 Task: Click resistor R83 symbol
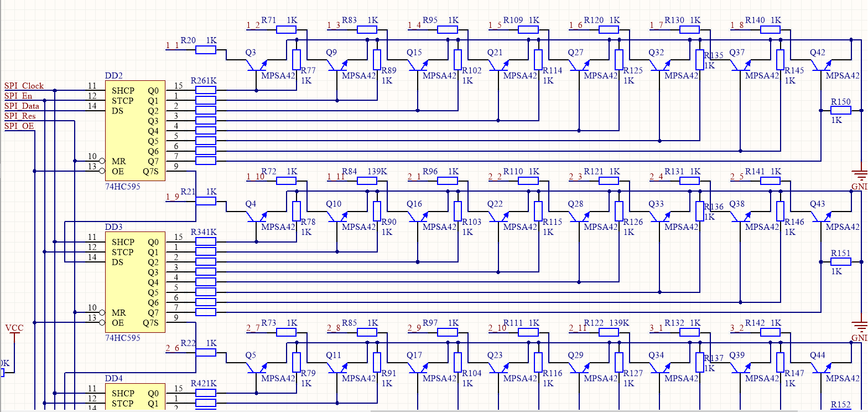click(367, 29)
